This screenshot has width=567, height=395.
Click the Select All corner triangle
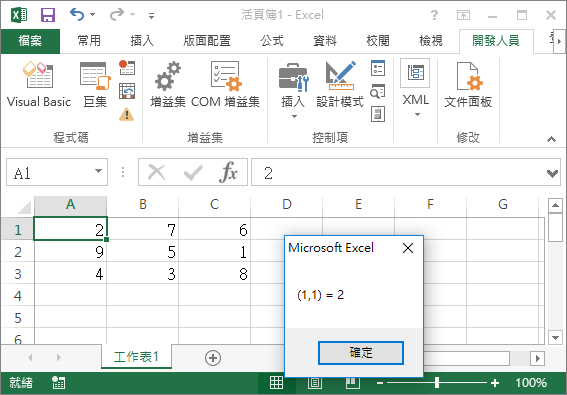tap(24, 207)
